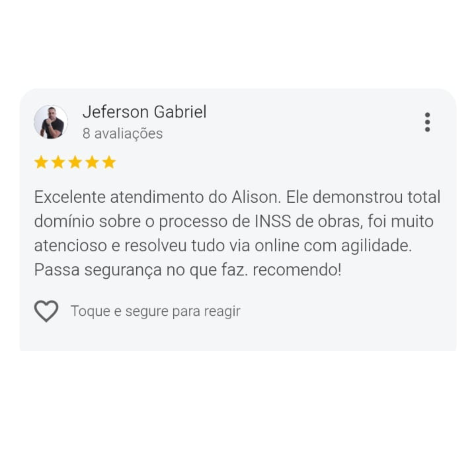This screenshot has height=476, width=476.
Task: Open the Jeferson Gabriel reviewer name
Action: (x=144, y=112)
